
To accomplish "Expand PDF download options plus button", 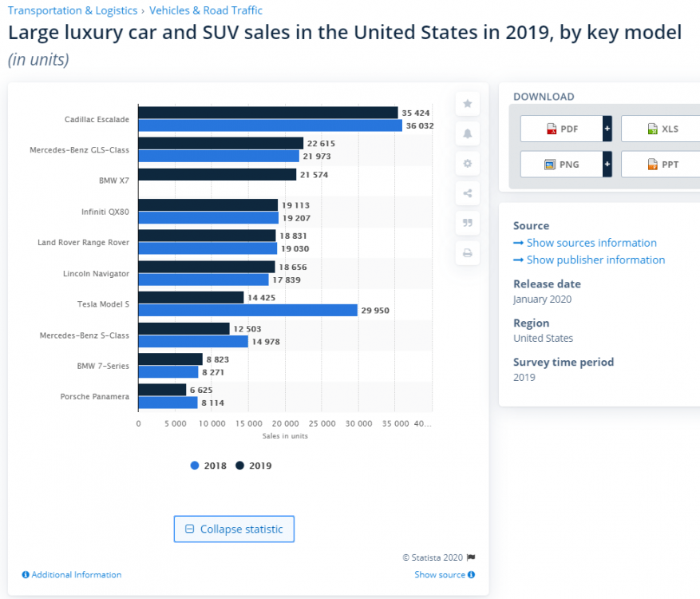I will (607, 129).
